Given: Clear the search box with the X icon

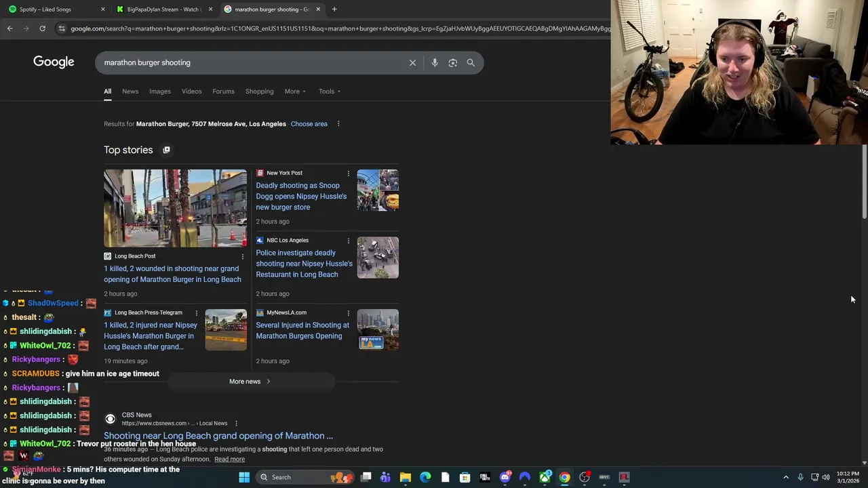Looking at the screenshot, I should (412, 62).
